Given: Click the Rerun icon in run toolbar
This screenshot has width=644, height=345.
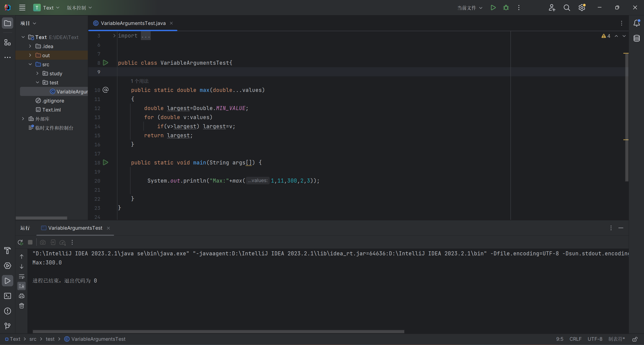Looking at the screenshot, I should tap(21, 242).
